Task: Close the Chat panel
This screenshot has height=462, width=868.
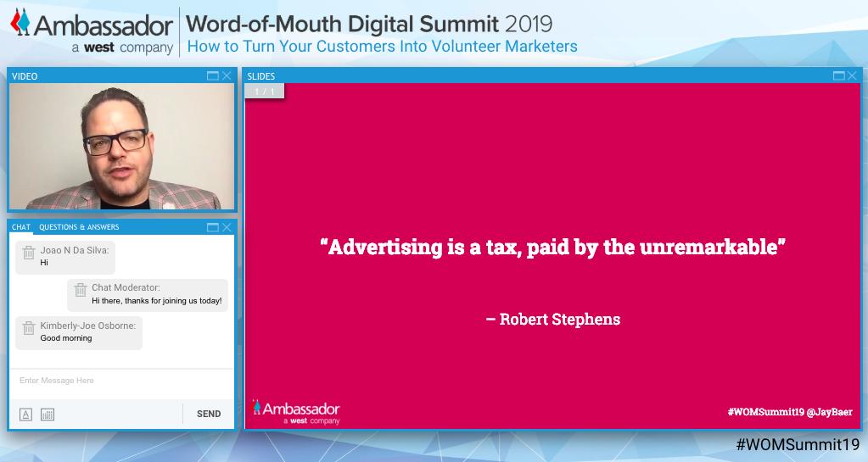Action: pyautogui.click(x=227, y=227)
